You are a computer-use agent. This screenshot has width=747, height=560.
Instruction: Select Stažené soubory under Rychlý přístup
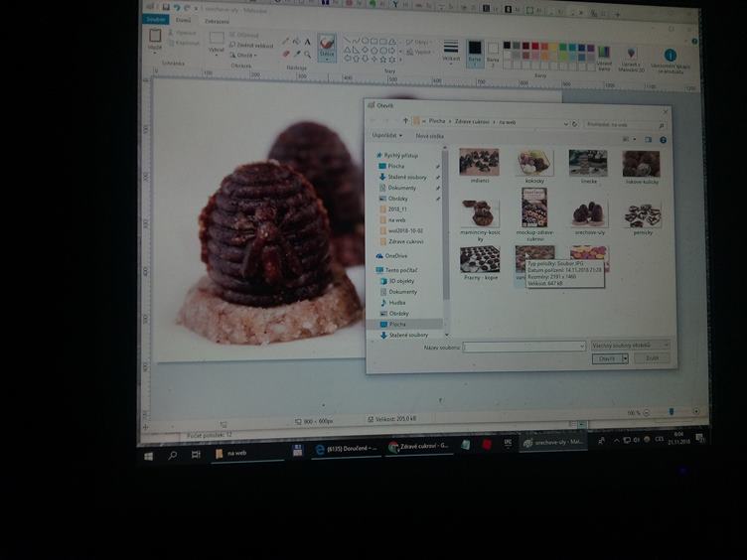(x=407, y=177)
